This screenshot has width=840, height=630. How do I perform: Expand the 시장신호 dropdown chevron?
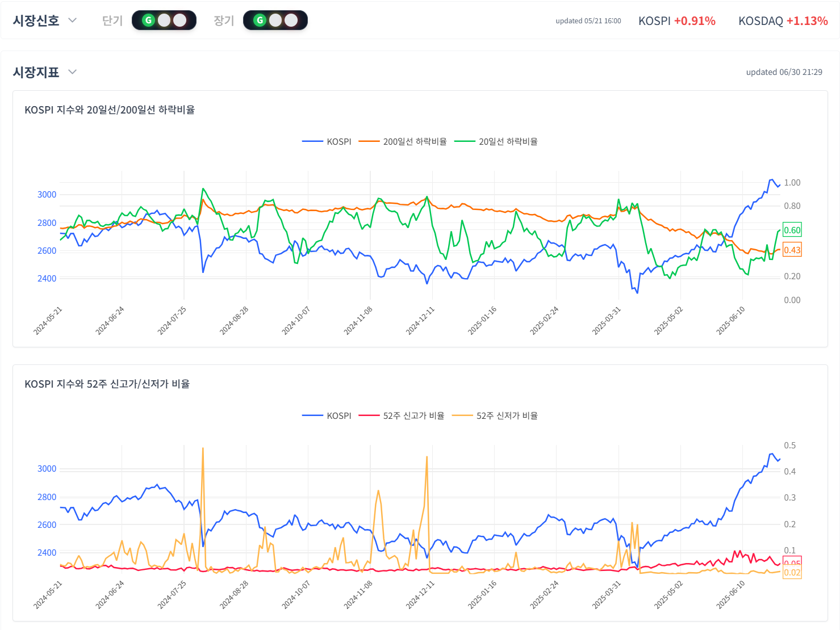(72, 20)
